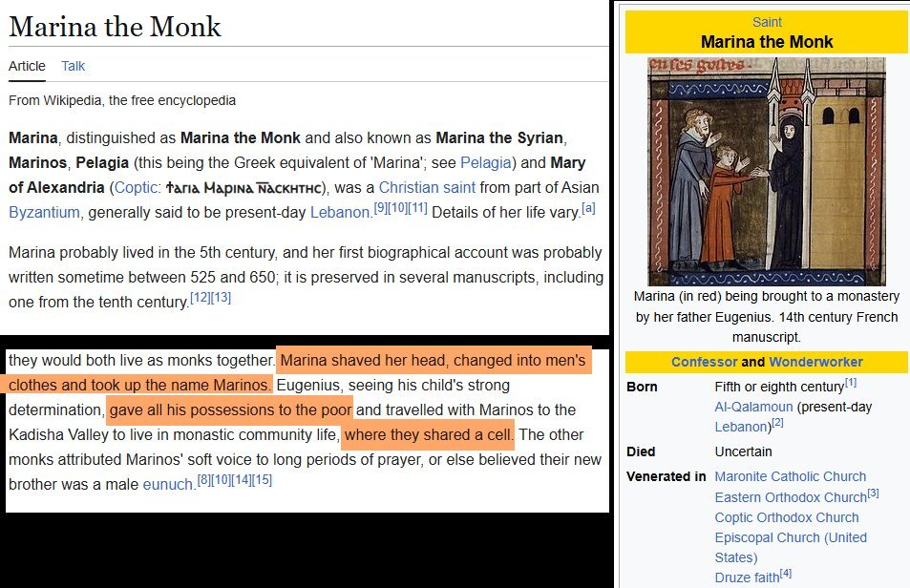Open the Byzantium link
The image size is (910, 588).
click(x=44, y=212)
